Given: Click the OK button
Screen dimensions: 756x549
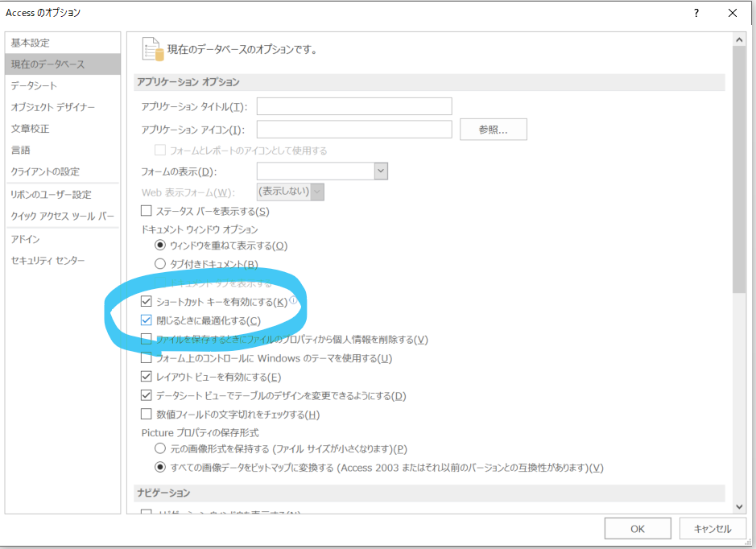Looking at the screenshot, I should pos(638,529).
